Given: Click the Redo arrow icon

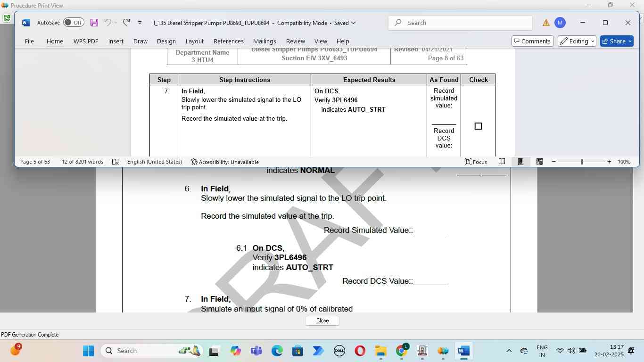Looking at the screenshot, I should (126, 23).
